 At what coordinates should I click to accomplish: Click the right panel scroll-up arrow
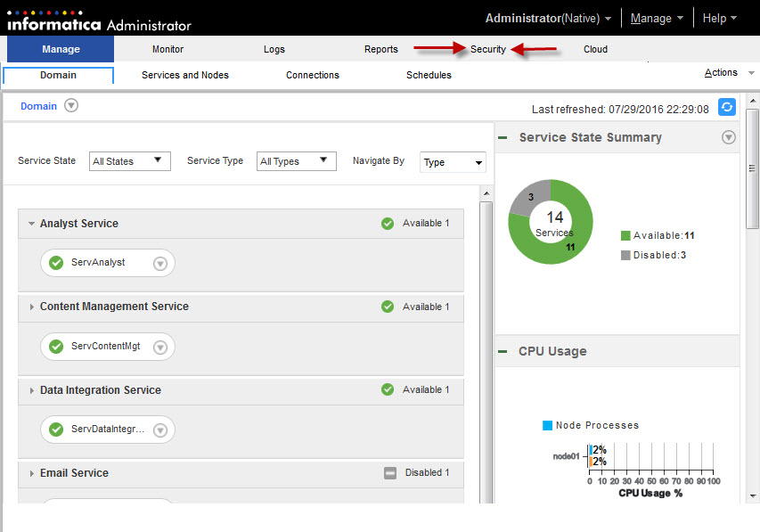point(752,101)
